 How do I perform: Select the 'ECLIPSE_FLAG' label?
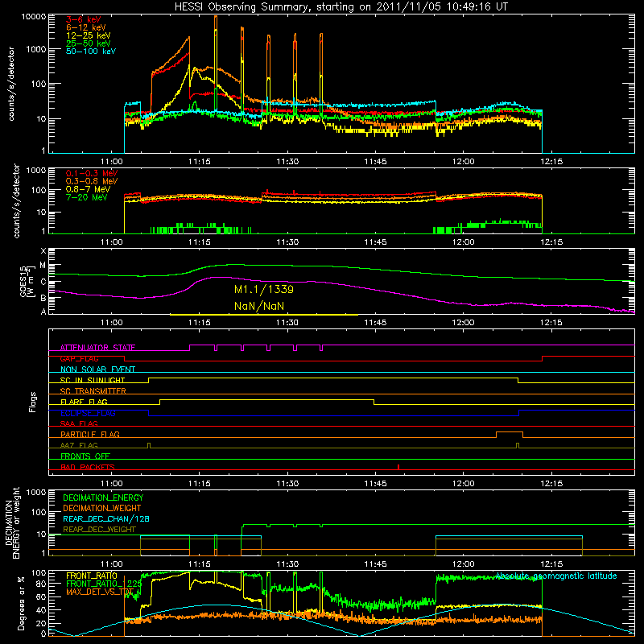tap(88, 413)
